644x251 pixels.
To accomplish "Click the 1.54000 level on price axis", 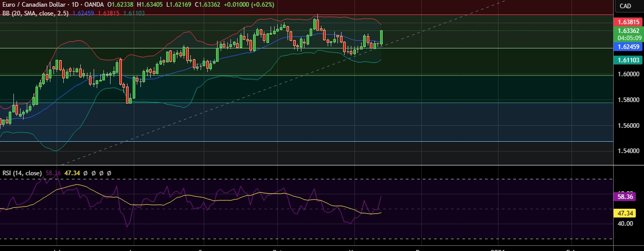I will 628,151.
